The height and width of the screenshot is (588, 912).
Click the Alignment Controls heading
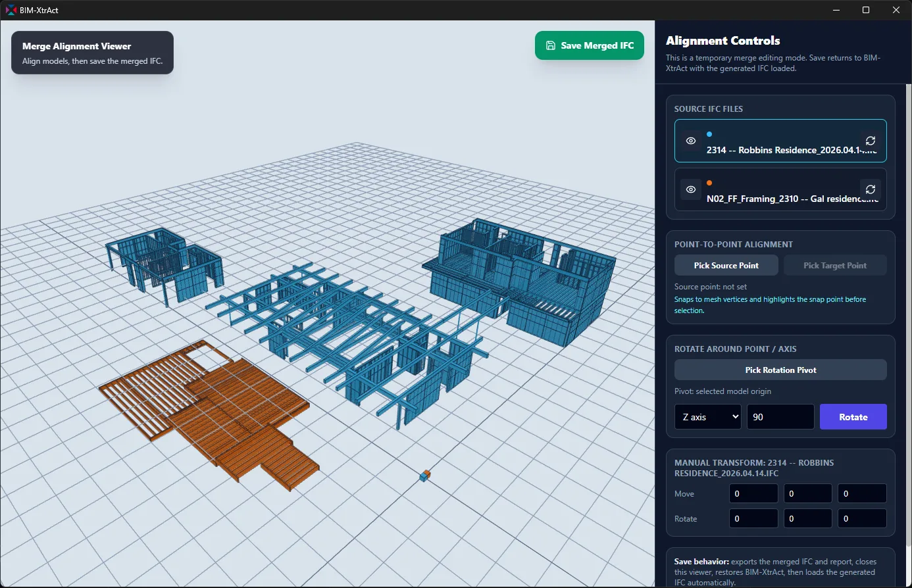(x=723, y=41)
